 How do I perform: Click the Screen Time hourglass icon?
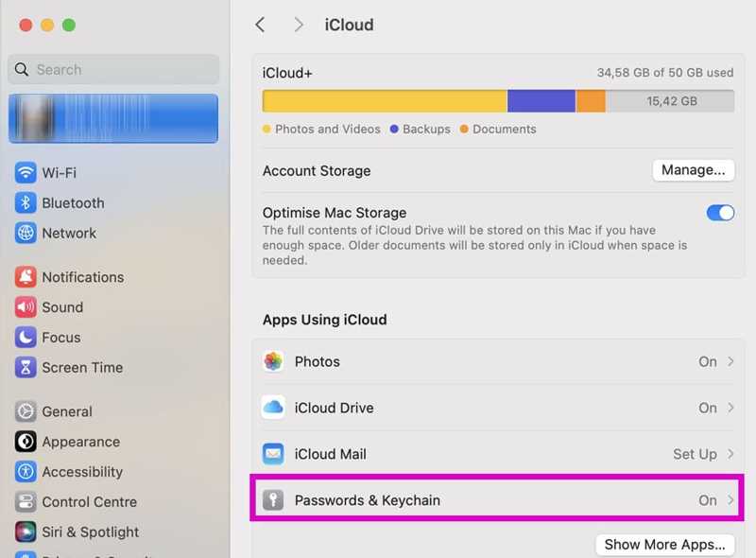[26, 367]
